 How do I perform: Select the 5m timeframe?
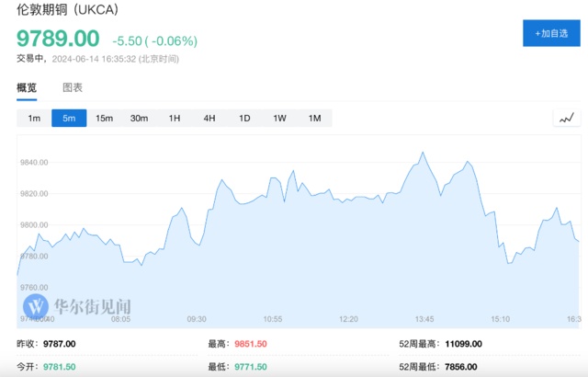pos(69,118)
